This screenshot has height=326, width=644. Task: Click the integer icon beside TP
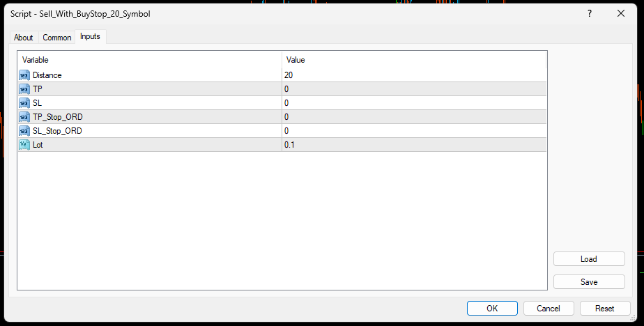(24, 89)
